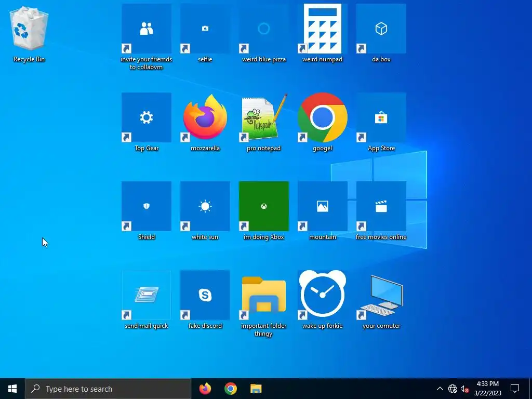Click the 'wake up forkie' alarm clock shortcut
532x399 pixels.
(322, 299)
